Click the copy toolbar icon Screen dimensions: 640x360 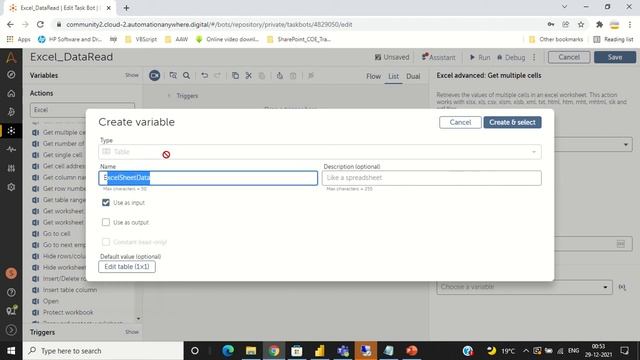coord(235,76)
